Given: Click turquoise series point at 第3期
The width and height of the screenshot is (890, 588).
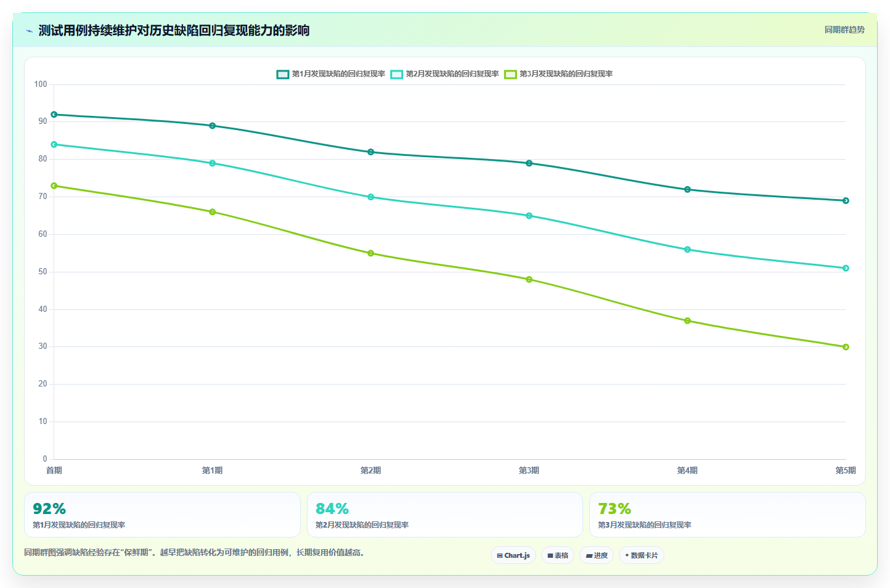Looking at the screenshot, I should pyautogui.click(x=529, y=216).
